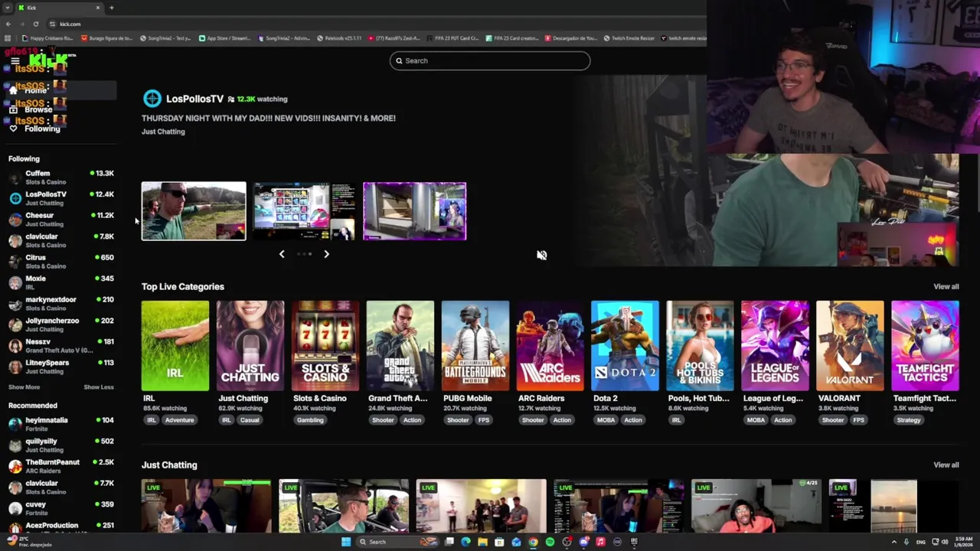Click the LosPollosTV channel avatar in featured stream

[152, 99]
